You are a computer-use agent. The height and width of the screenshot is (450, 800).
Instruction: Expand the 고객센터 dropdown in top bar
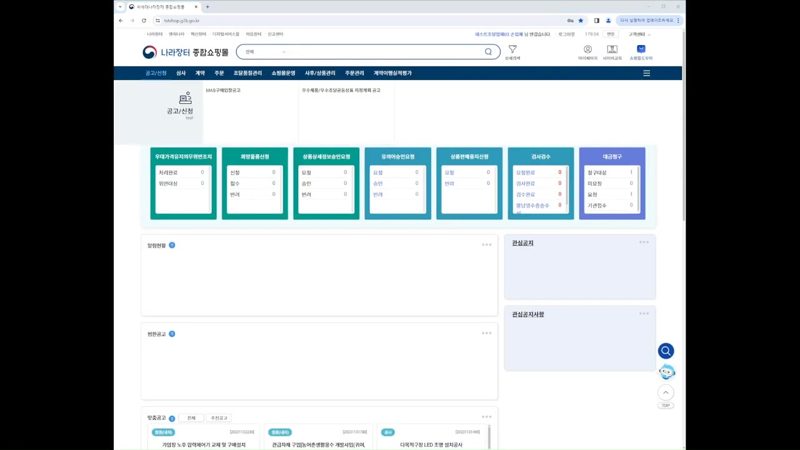[639, 34]
